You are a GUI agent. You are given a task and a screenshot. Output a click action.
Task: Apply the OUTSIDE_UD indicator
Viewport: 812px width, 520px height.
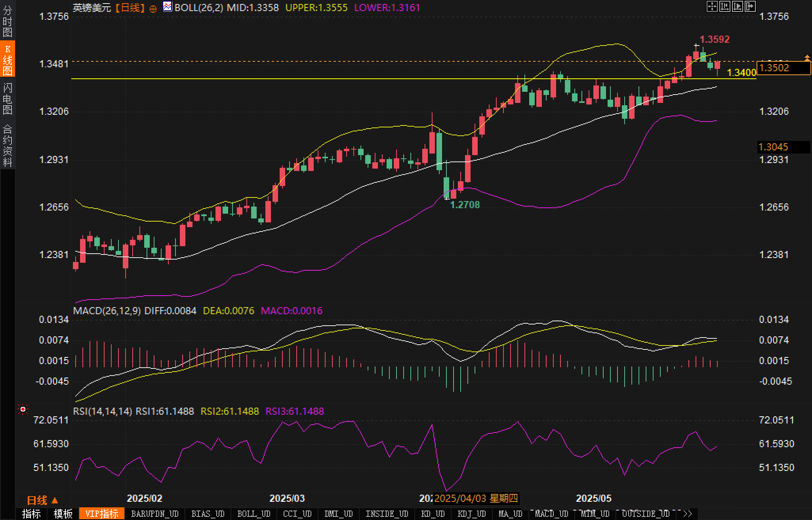click(x=646, y=514)
